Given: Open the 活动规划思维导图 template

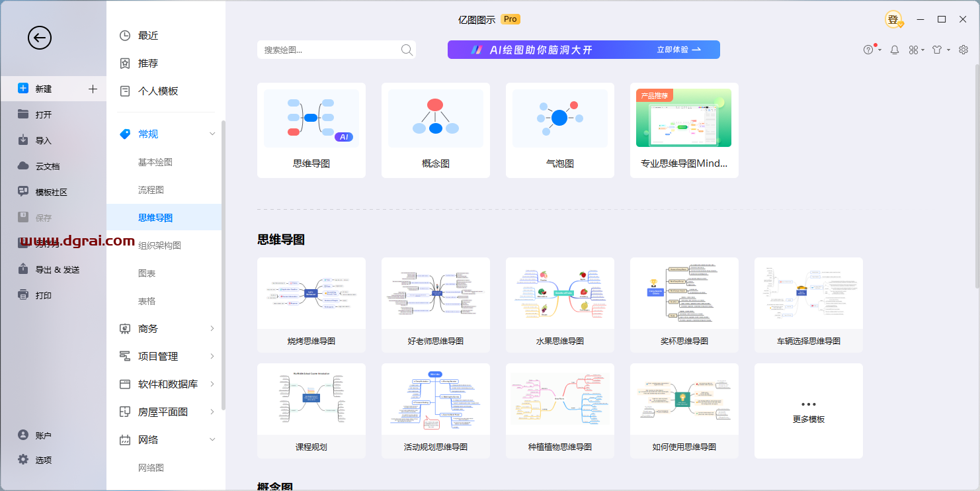Looking at the screenshot, I should click(436, 411).
